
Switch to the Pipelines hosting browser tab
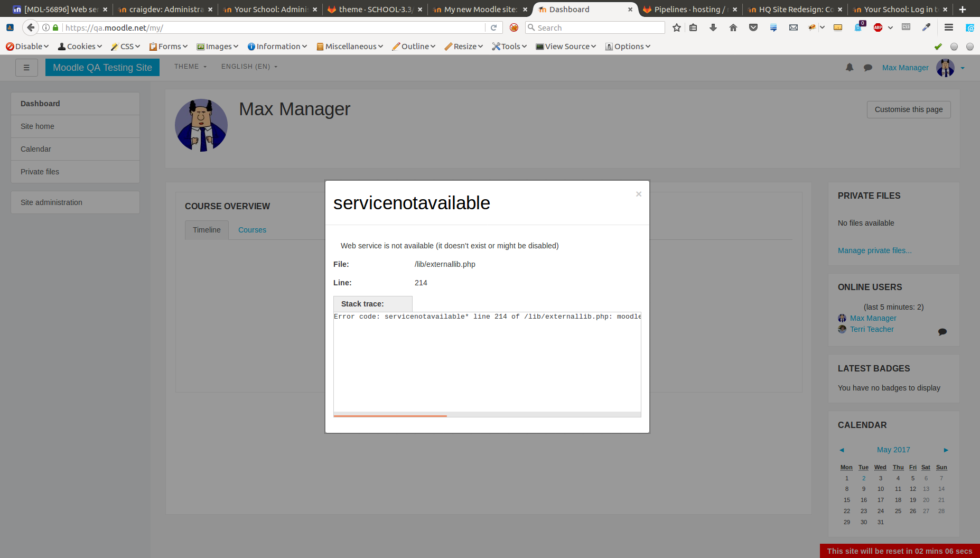click(690, 10)
